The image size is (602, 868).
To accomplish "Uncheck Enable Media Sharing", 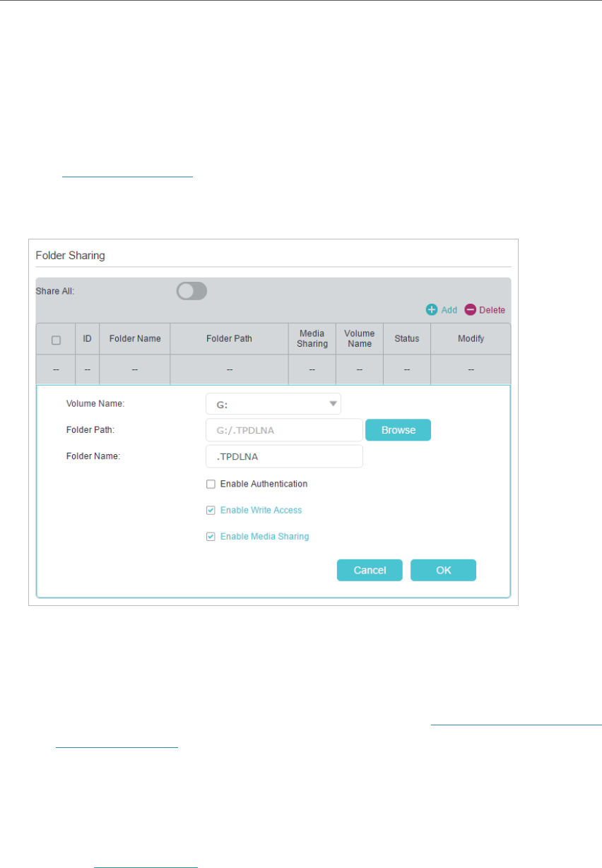I will tap(211, 537).
